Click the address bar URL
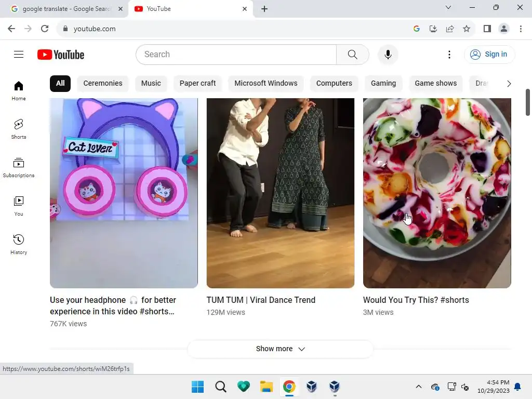Screen dimensions: 532x399 tap(95, 29)
